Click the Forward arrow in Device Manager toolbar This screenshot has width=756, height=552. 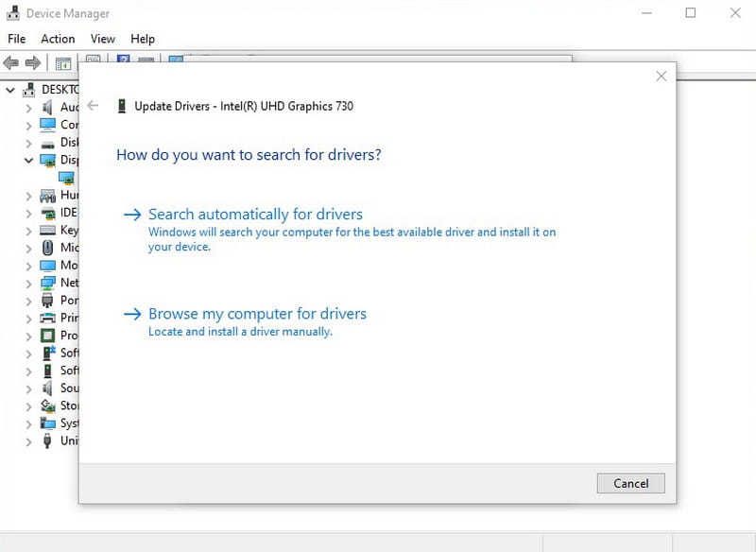pos(33,63)
